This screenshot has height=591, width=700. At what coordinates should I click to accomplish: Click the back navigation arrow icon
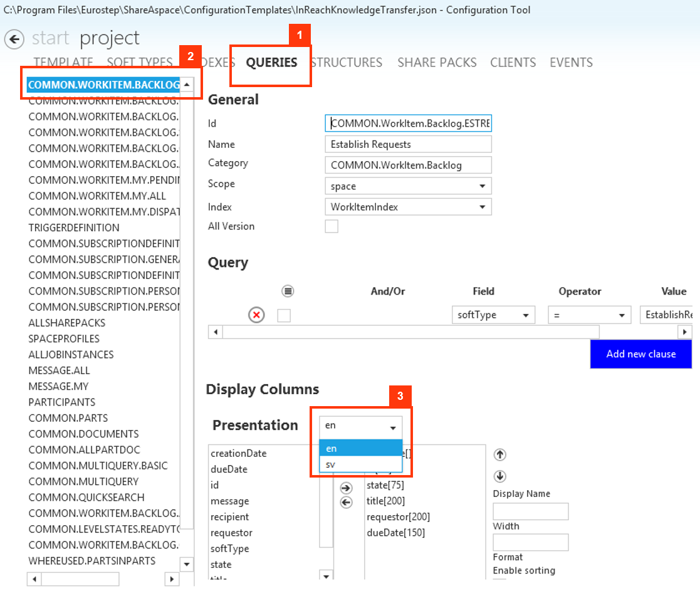[x=14, y=39]
